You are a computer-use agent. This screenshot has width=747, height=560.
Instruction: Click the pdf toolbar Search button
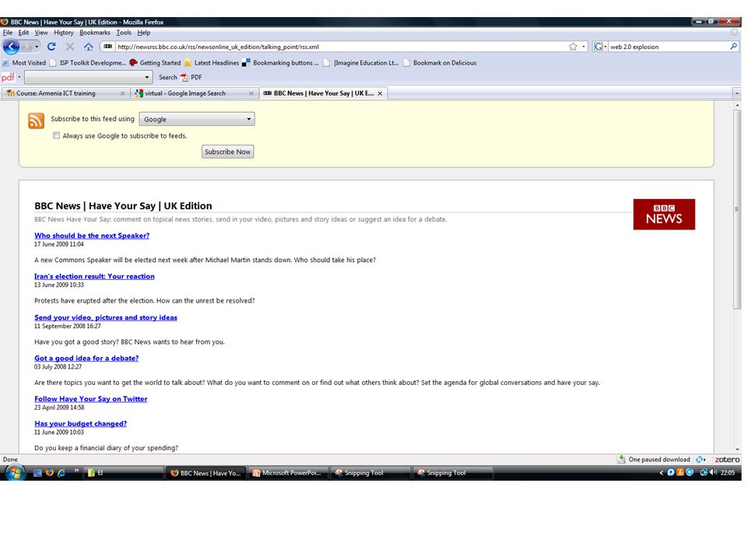(x=168, y=77)
